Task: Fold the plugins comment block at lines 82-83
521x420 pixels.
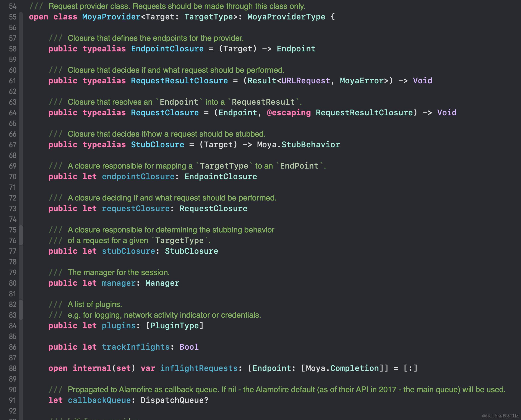Action: coord(21,310)
